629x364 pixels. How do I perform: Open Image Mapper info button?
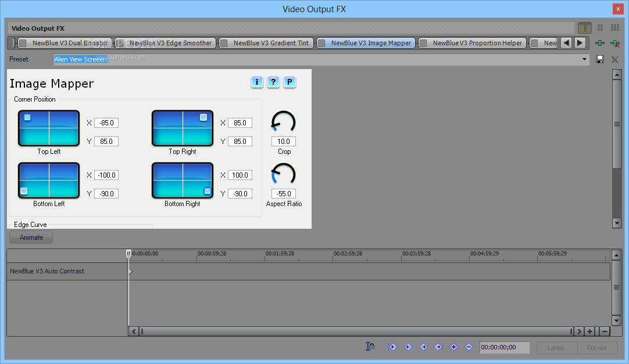[257, 82]
